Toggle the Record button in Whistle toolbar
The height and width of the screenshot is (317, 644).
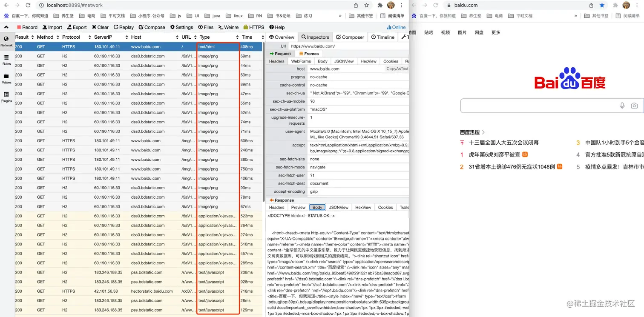27,27
